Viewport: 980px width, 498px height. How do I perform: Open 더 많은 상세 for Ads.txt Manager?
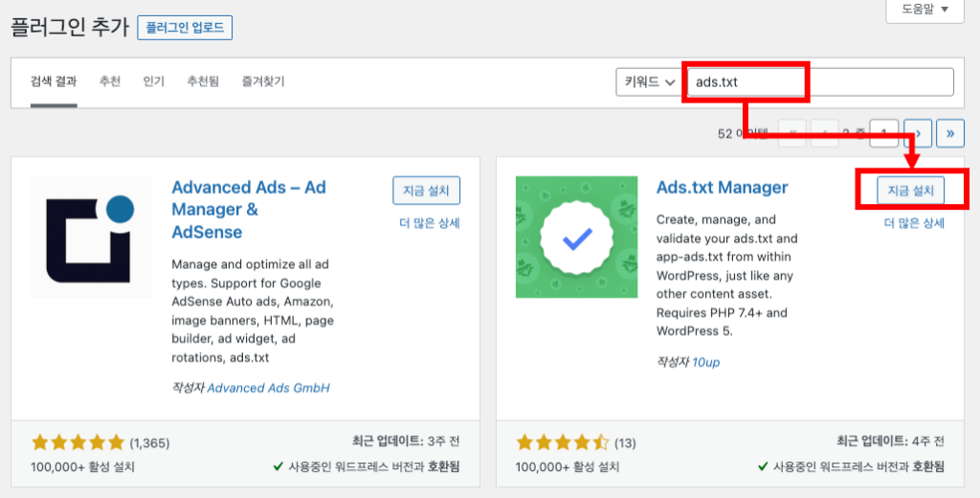914,223
